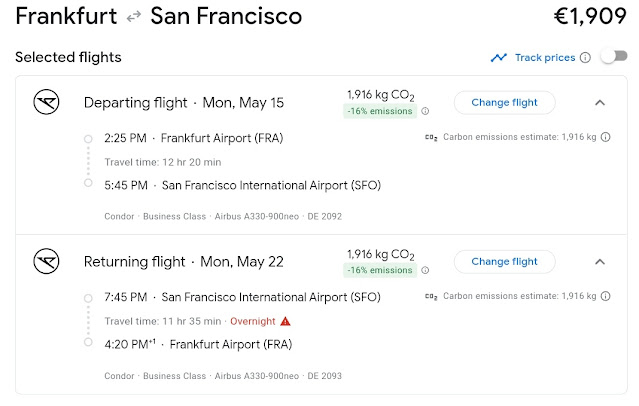Click the Track prices trend icon
Viewport: 639px width, 406px height.
(x=499, y=58)
